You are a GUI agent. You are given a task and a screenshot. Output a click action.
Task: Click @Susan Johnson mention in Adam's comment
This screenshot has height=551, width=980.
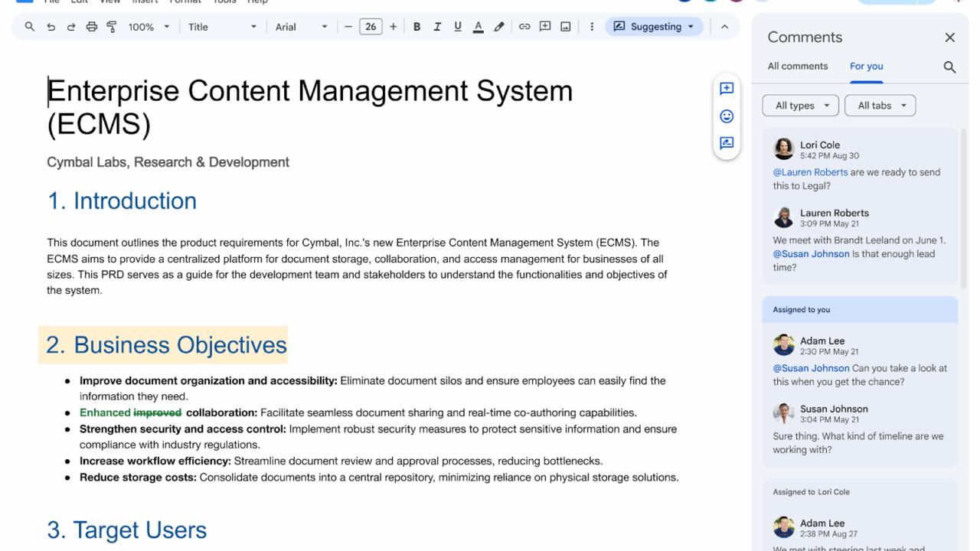811,368
